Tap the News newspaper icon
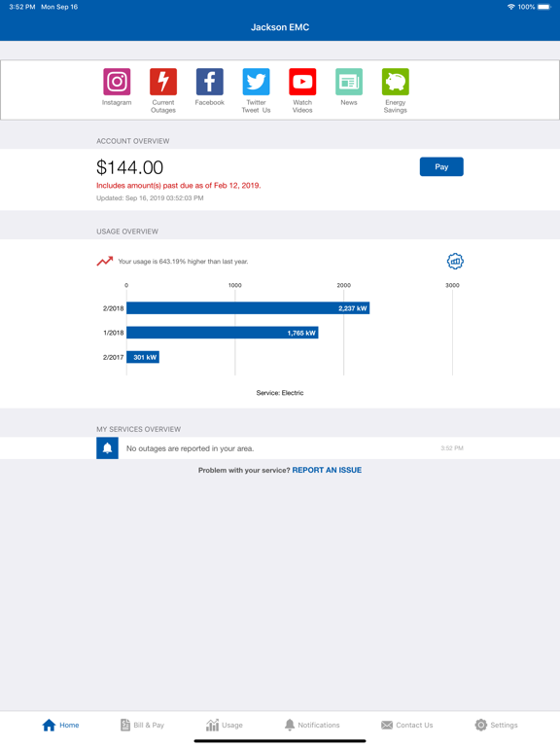Image resolution: width=560 pixels, height=747 pixels. (x=349, y=82)
